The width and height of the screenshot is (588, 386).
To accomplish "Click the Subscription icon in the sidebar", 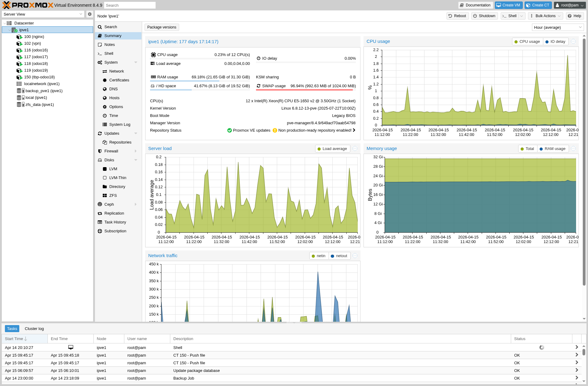I will click(100, 231).
